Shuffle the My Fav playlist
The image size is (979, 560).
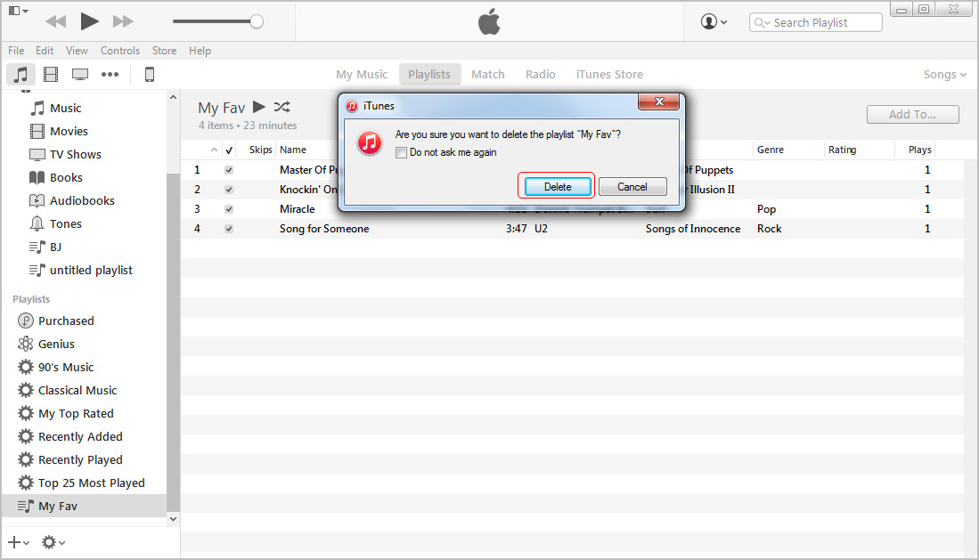click(281, 107)
